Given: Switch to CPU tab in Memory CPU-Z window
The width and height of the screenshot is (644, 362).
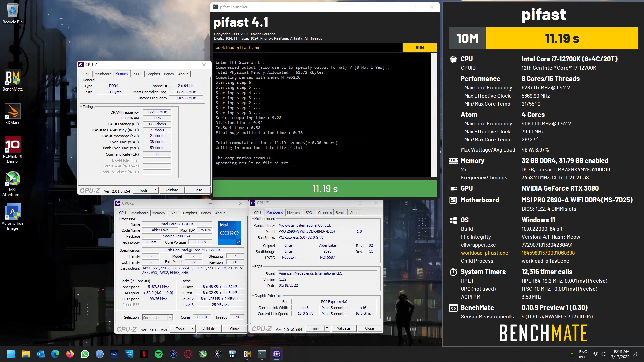Looking at the screenshot, I should click(86, 74).
